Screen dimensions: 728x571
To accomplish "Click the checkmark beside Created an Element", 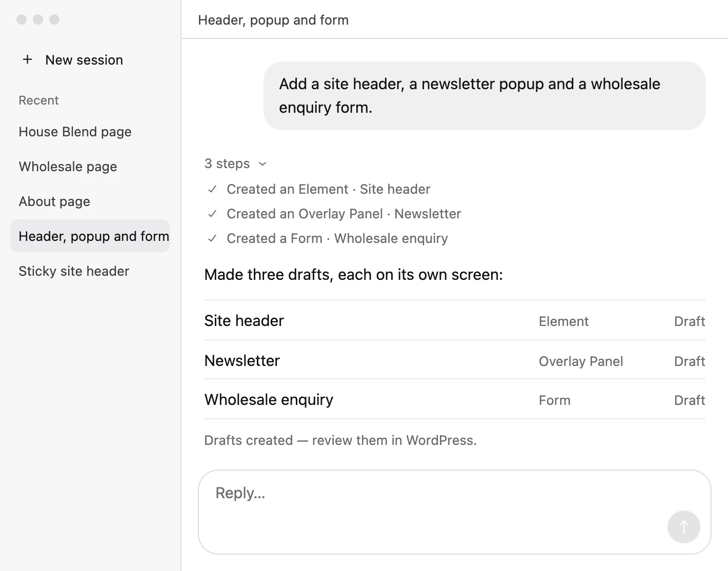I will (x=212, y=189).
